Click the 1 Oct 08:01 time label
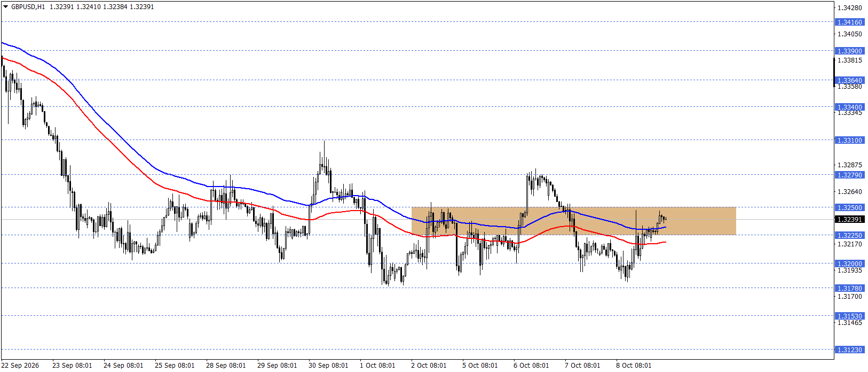Viewport: 868px width, 372px height. [377, 366]
